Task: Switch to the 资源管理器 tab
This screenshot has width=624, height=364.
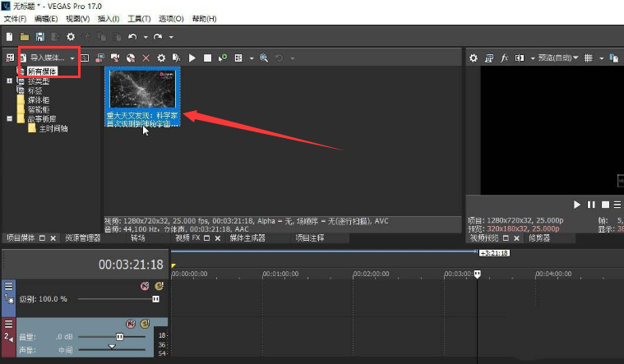Action: coord(83,238)
